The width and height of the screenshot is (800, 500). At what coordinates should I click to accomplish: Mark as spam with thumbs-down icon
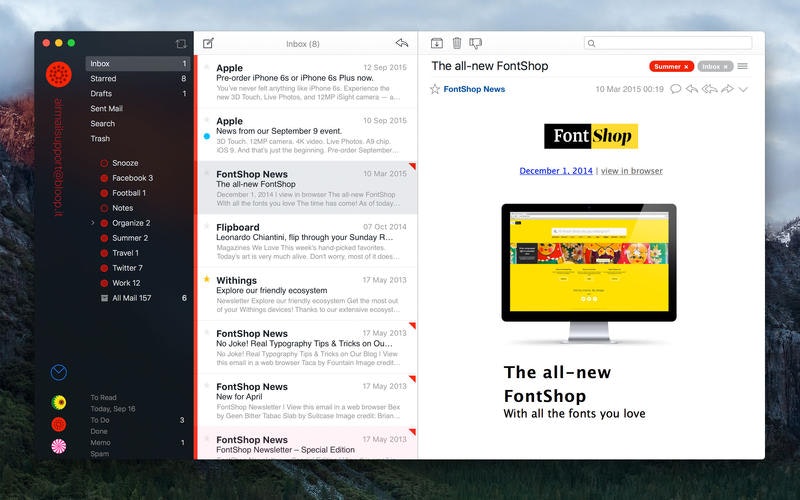click(x=476, y=43)
